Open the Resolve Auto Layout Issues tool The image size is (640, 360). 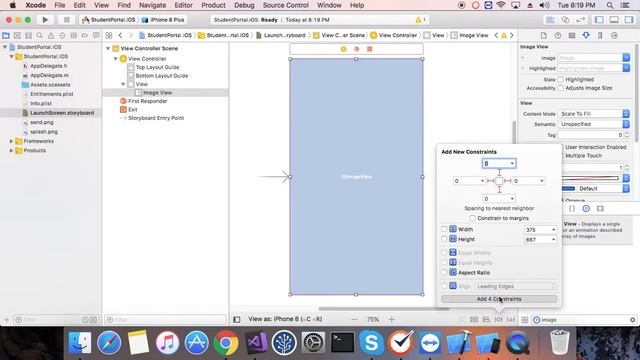tap(511, 320)
